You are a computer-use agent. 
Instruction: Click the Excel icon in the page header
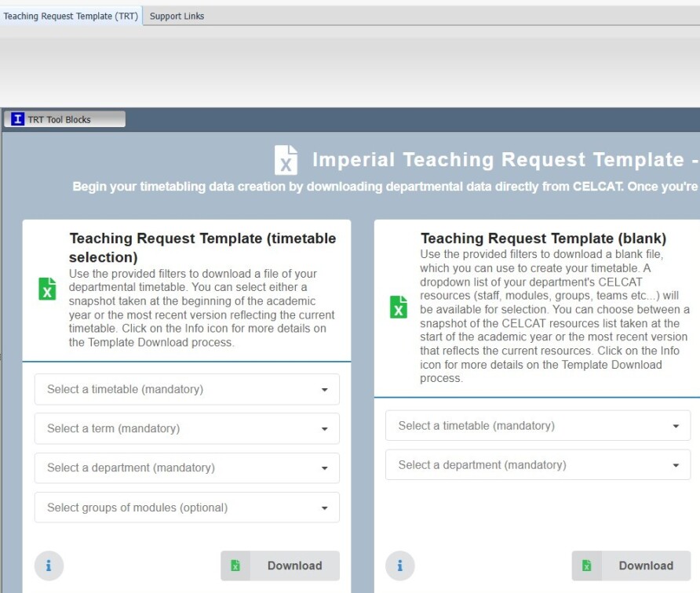tap(286, 160)
